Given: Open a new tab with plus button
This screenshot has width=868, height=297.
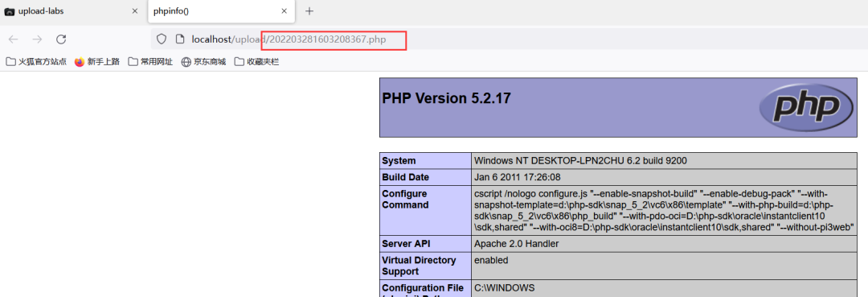Looking at the screenshot, I should (309, 11).
